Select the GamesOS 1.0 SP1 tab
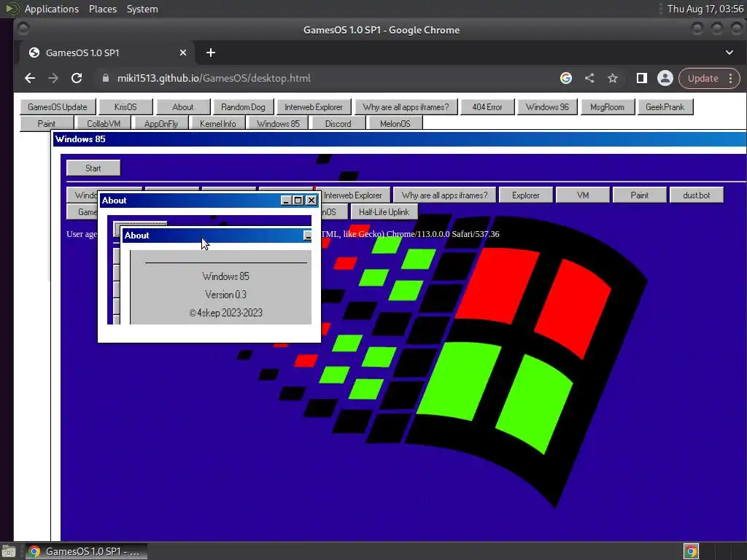 (x=106, y=52)
